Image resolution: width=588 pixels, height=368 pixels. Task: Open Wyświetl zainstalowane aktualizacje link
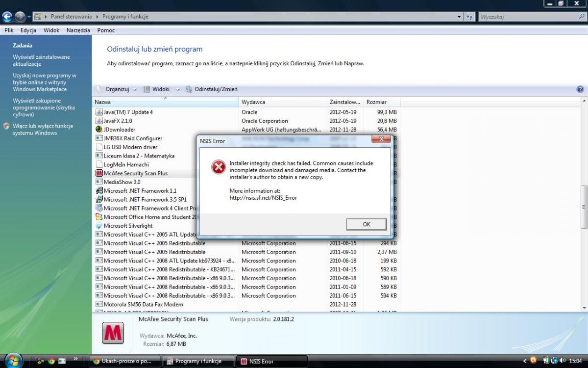pyautogui.click(x=41, y=60)
